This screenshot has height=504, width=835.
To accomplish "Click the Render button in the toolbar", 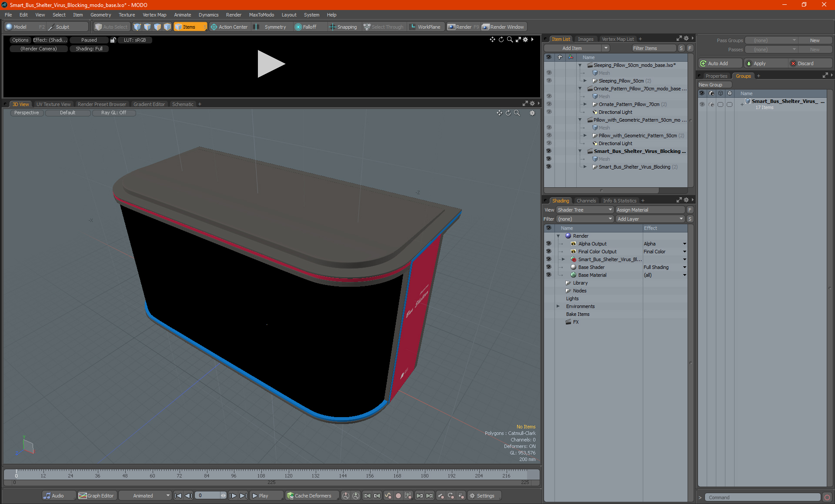I will pos(463,27).
